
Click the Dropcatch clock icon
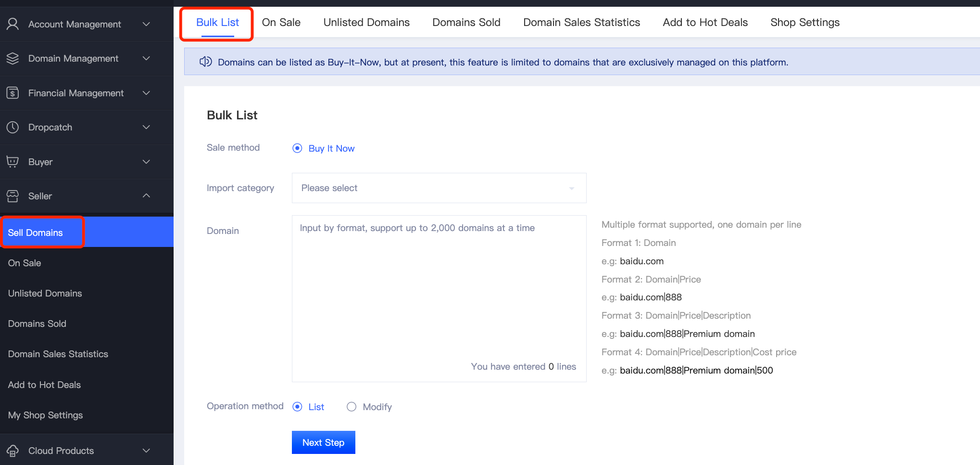[13, 127]
